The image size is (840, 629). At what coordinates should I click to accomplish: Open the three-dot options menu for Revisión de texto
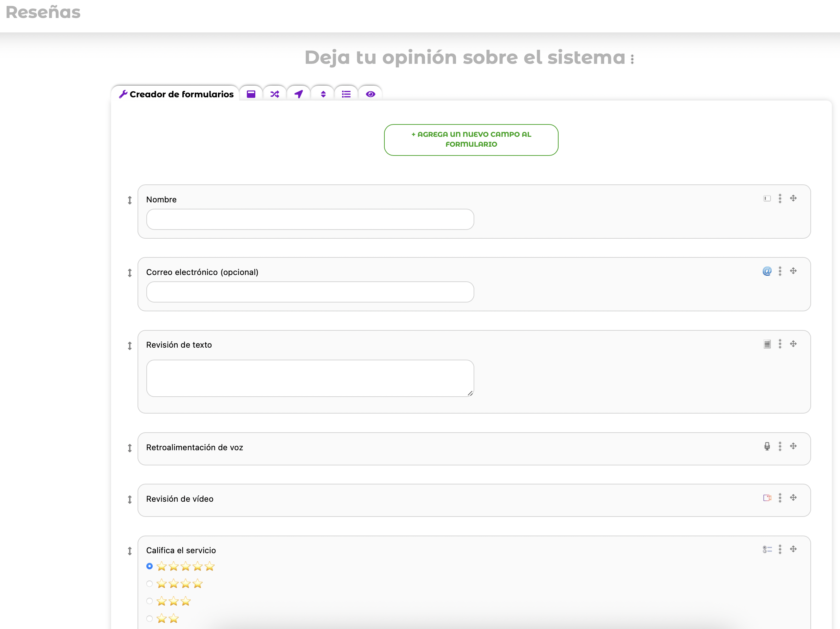pos(780,344)
